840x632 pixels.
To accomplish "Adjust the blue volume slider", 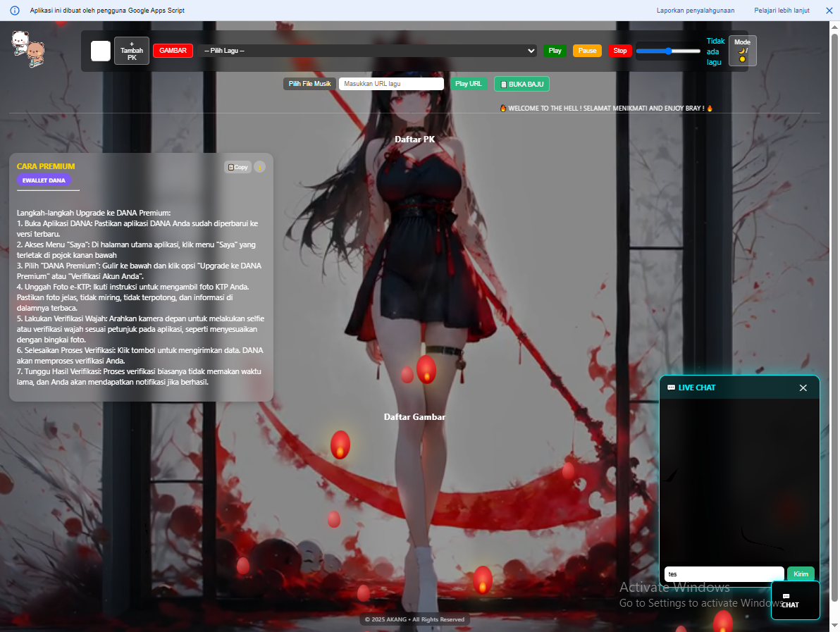I will [x=668, y=51].
